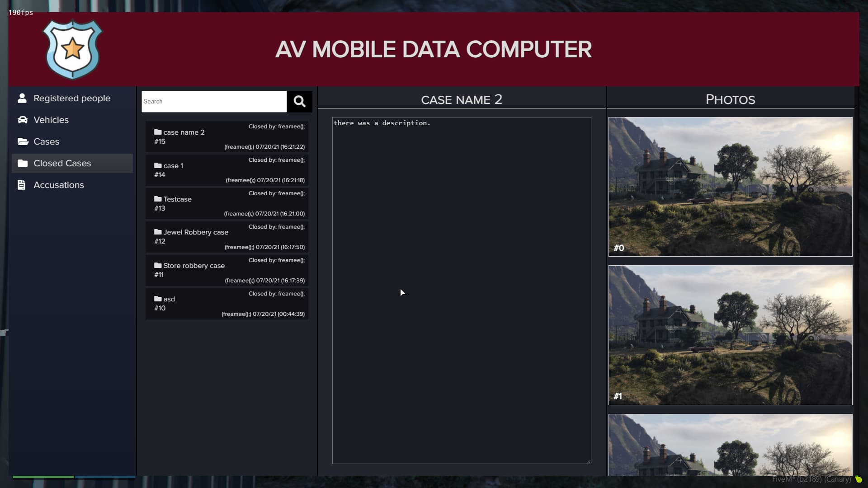Image resolution: width=868 pixels, height=488 pixels.
Task: Click the folder icon beside Closed Cases
Action: coord(23,163)
